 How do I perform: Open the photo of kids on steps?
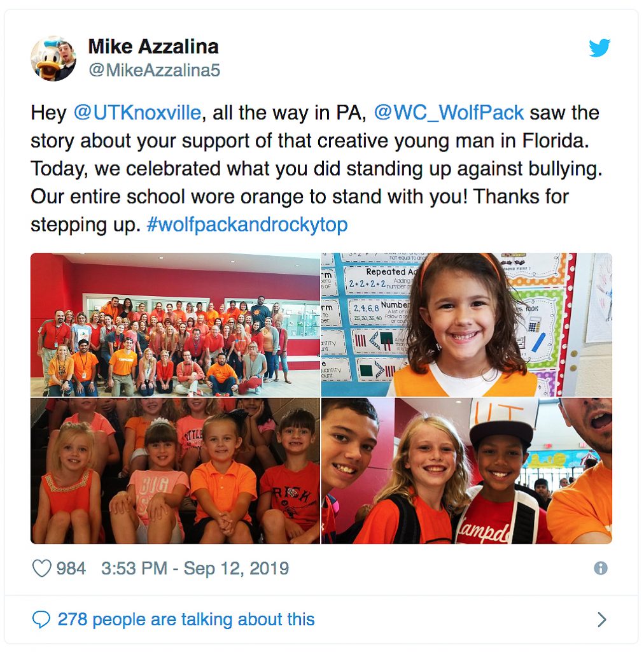(176, 471)
